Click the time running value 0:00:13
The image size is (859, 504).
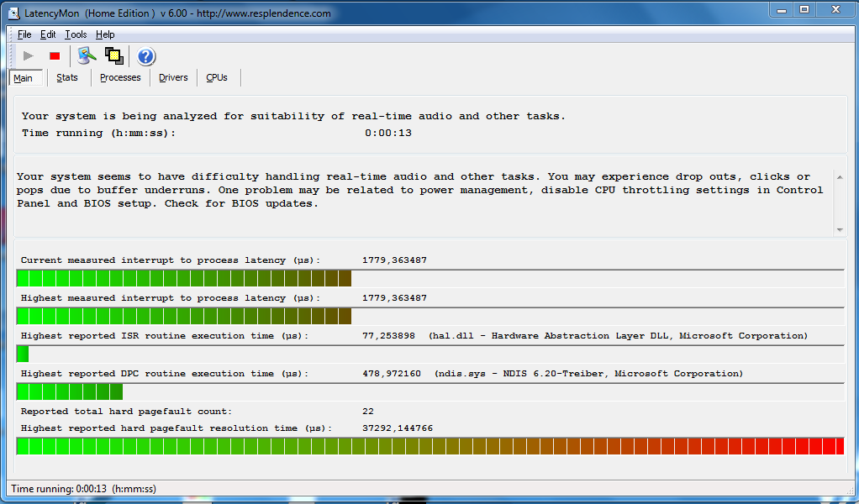[x=388, y=133]
